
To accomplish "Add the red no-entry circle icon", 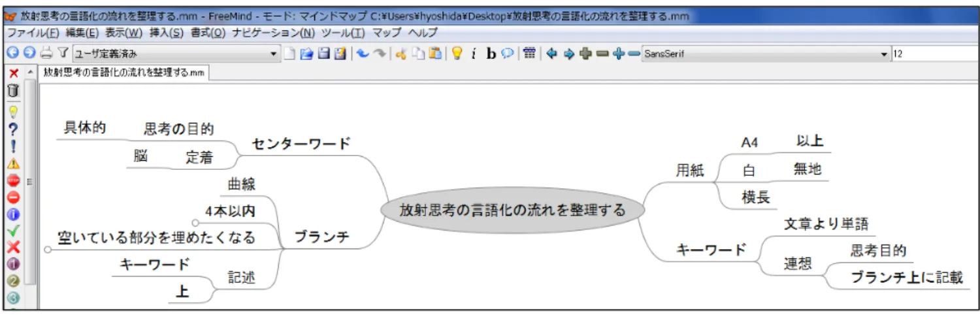I will (x=13, y=197).
